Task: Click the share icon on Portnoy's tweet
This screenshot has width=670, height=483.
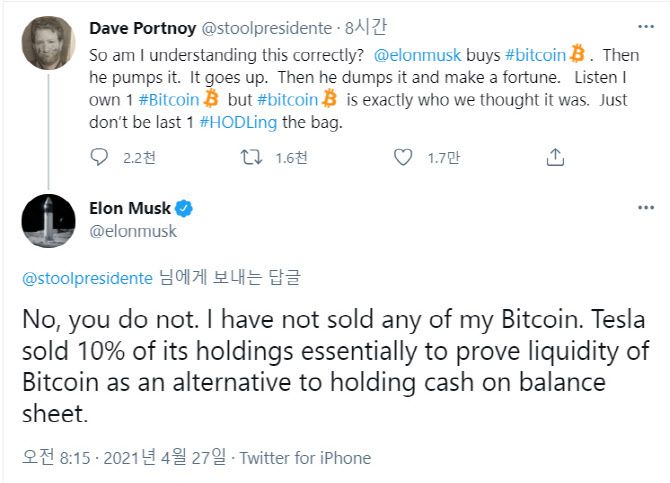Action: click(556, 157)
